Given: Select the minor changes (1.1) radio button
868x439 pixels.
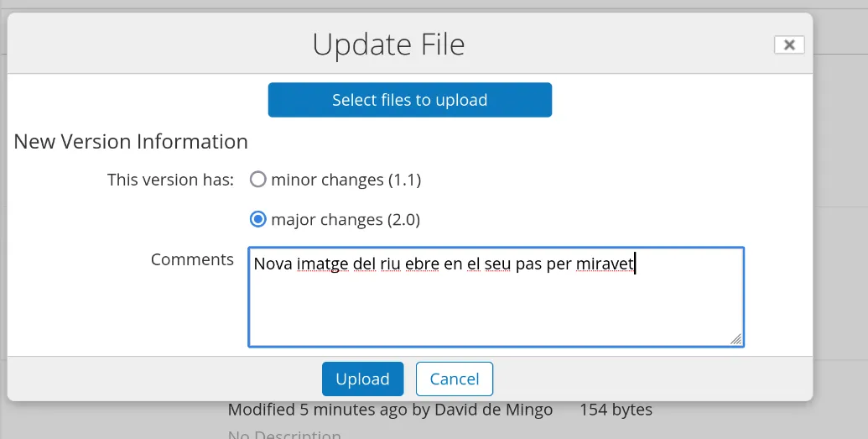Looking at the screenshot, I should pos(258,180).
